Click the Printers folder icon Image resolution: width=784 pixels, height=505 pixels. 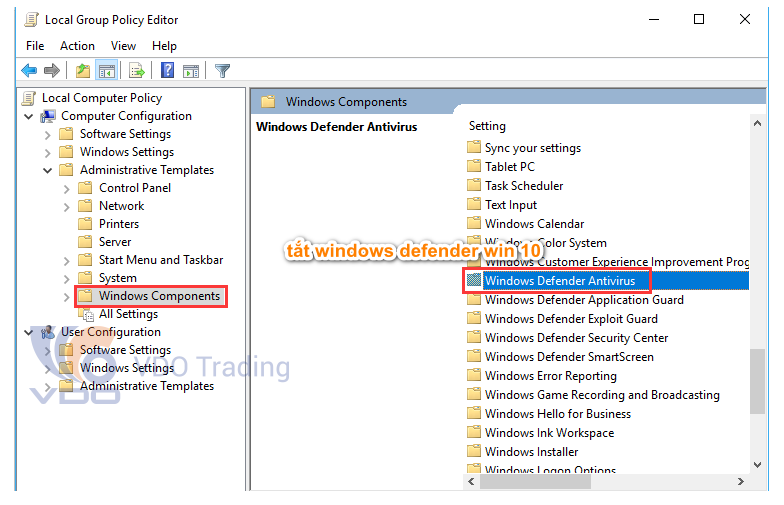tap(86, 224)
